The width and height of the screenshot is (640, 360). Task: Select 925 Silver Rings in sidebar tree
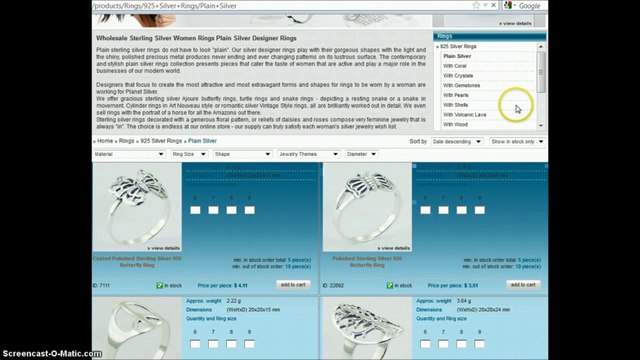(x=458, y=47)
